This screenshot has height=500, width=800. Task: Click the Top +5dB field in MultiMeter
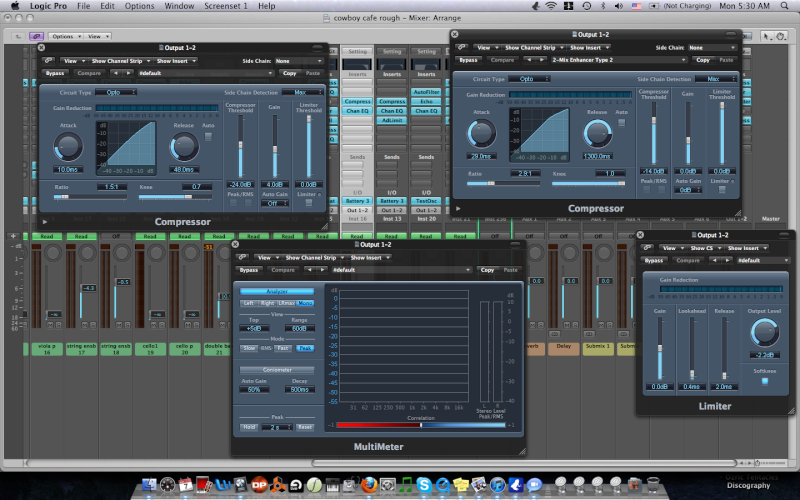(x=254, y=329)
